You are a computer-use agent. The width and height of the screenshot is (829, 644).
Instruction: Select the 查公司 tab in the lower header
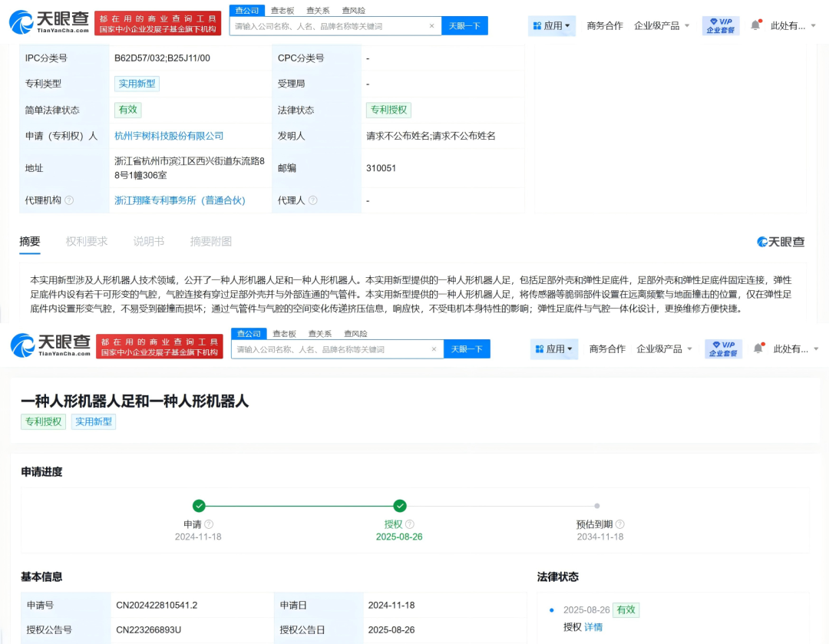click(x=249, y=334)
